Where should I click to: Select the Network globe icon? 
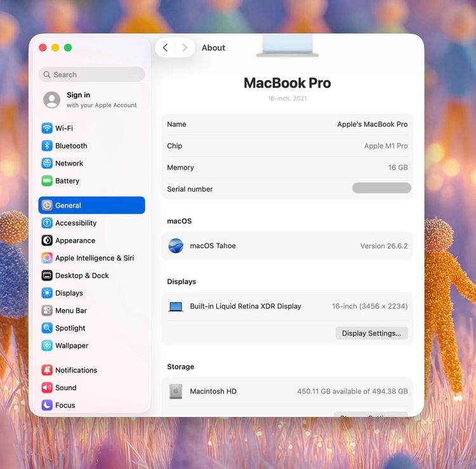[47, 163]
